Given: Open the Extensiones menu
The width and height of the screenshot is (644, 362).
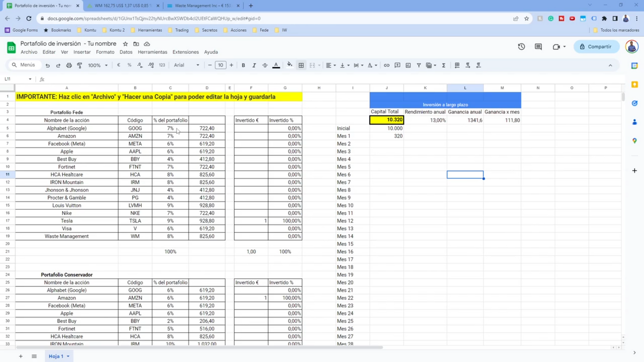Looking at the screenshot, I should coord(185,52).
